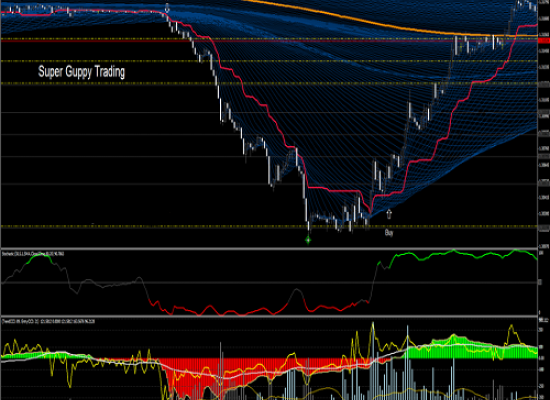This screenshot has height=400, width=550.
Task: Select the Super Guppy Trading text label
Action: point(81,72)
